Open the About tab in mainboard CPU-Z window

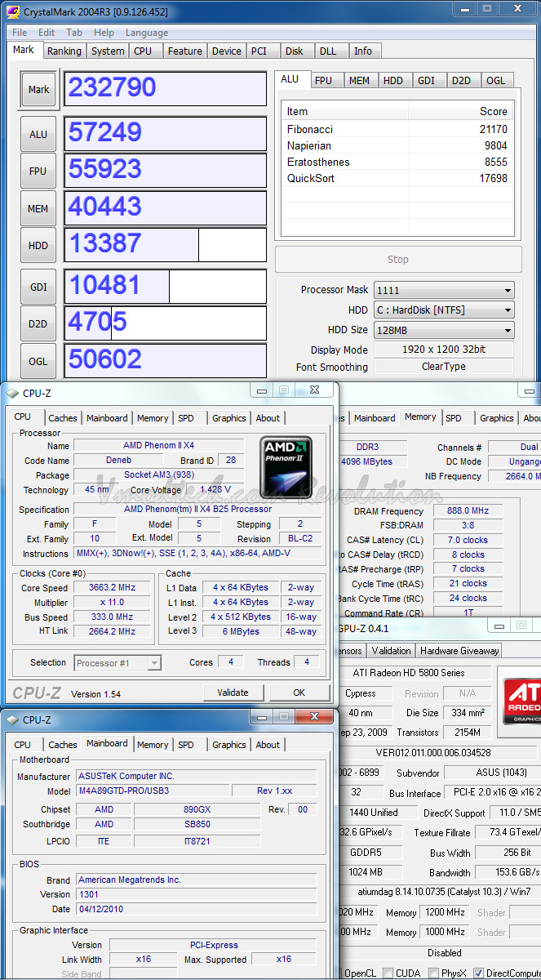pyautogui.click(x=268, y=745)
